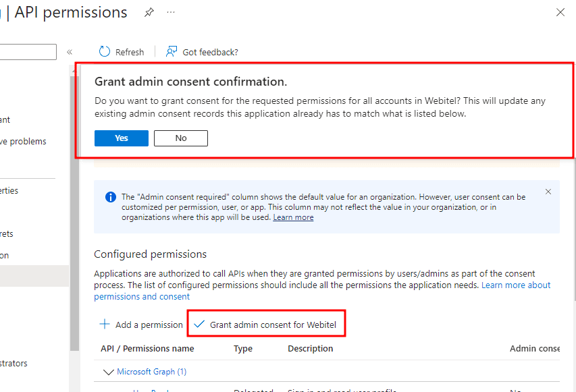The height and width of the screenshot is (392, 576).
Task: Click the checkmark icon for Grant admin consent
Action: click(x=199, y=324)
